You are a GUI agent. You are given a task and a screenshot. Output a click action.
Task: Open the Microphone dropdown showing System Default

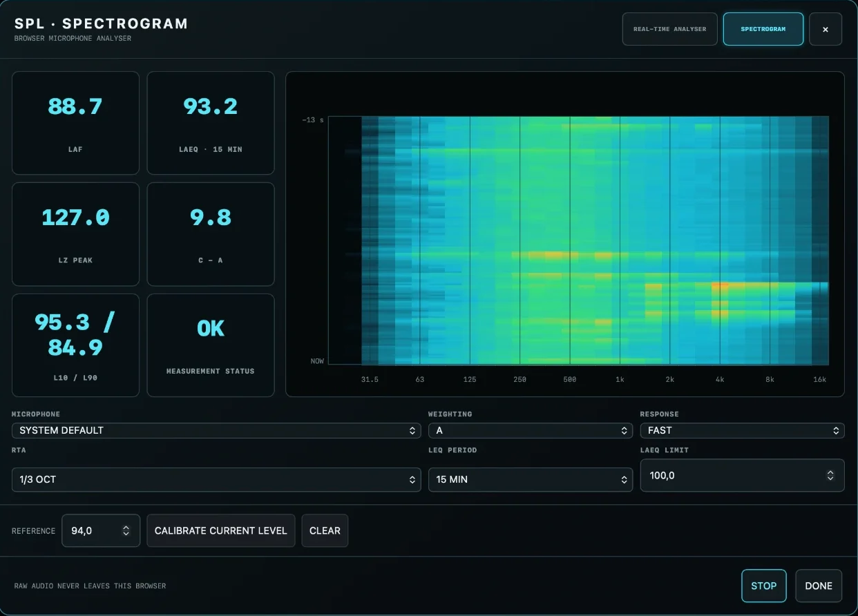[x=216, y=430]
